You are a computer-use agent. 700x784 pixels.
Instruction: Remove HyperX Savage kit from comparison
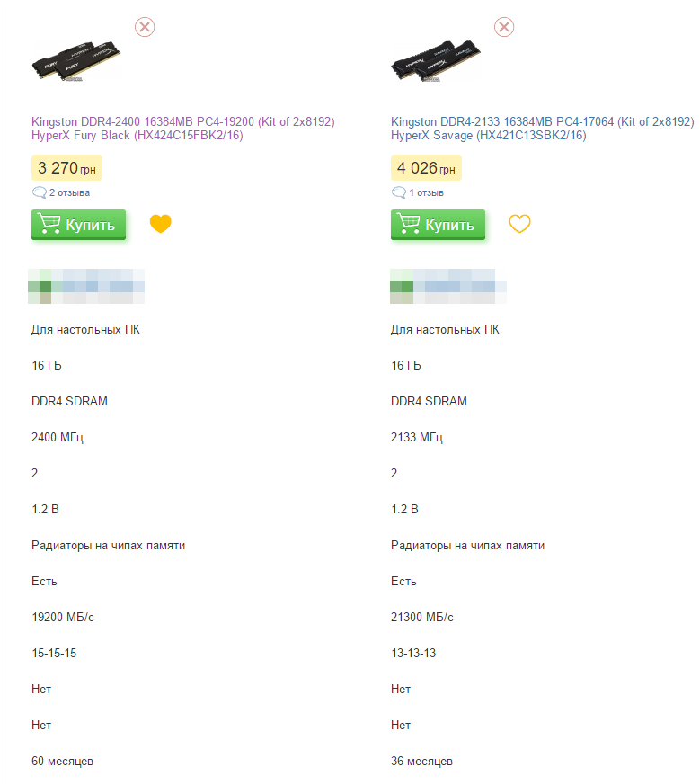coord(504,27)
